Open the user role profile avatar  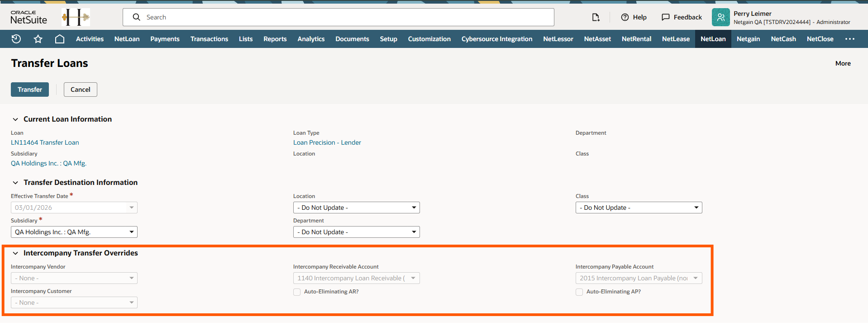pyautogui.click(x=720, y=17)
